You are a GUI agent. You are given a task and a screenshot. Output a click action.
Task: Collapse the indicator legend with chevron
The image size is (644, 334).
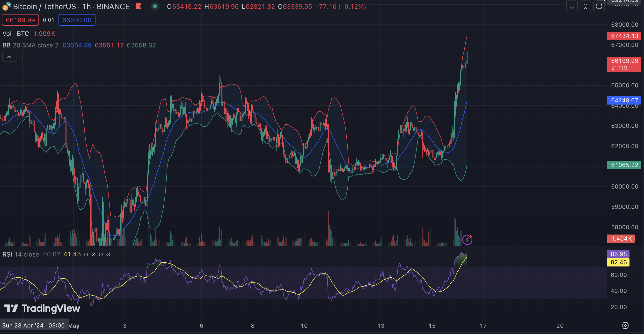[9, 57]
